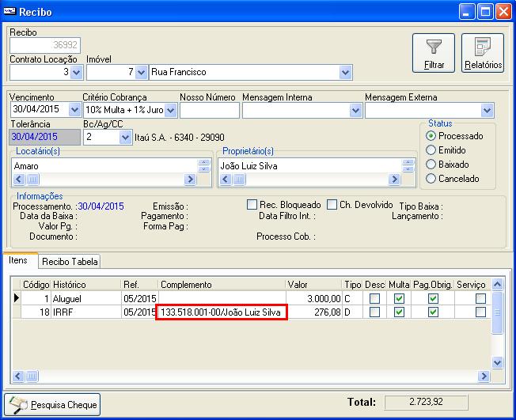Click the Recibo window title bar icon
This screenshot has height=420, width=516.
[x=9, y=10]
